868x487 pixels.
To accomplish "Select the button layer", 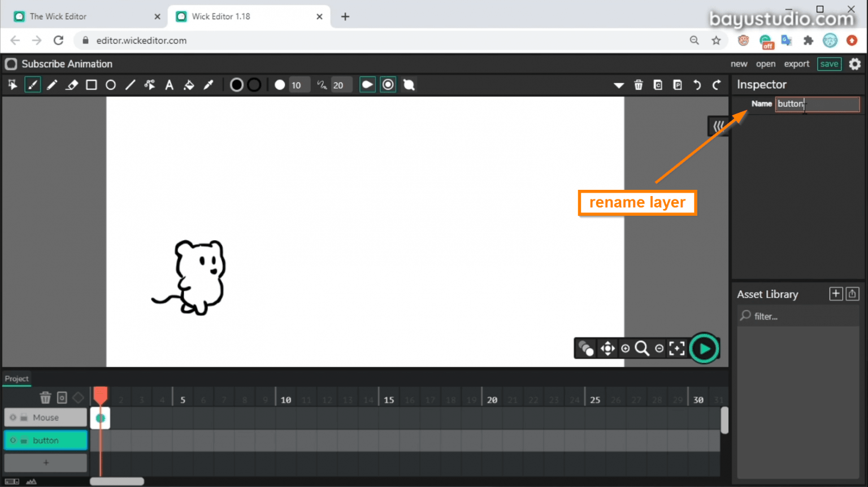I will tap(46, 441).
